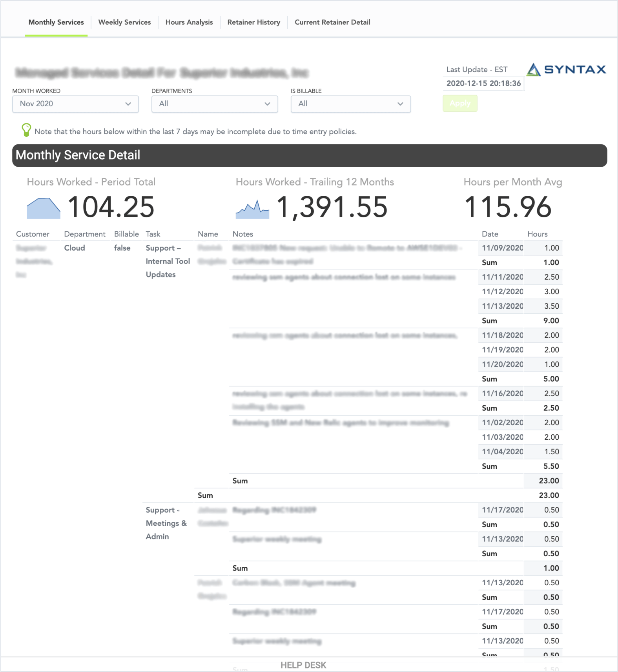
Task: Click the Billable column header
Action: click(126, 234)
